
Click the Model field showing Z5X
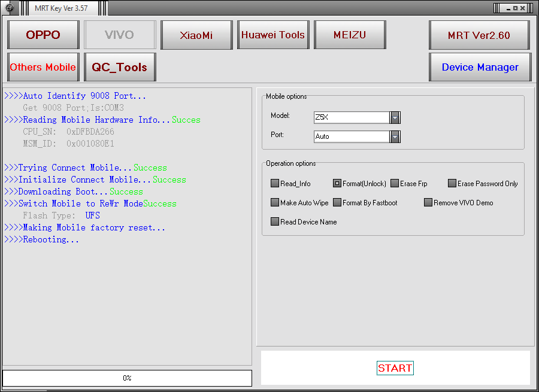[x=352, y=117]
